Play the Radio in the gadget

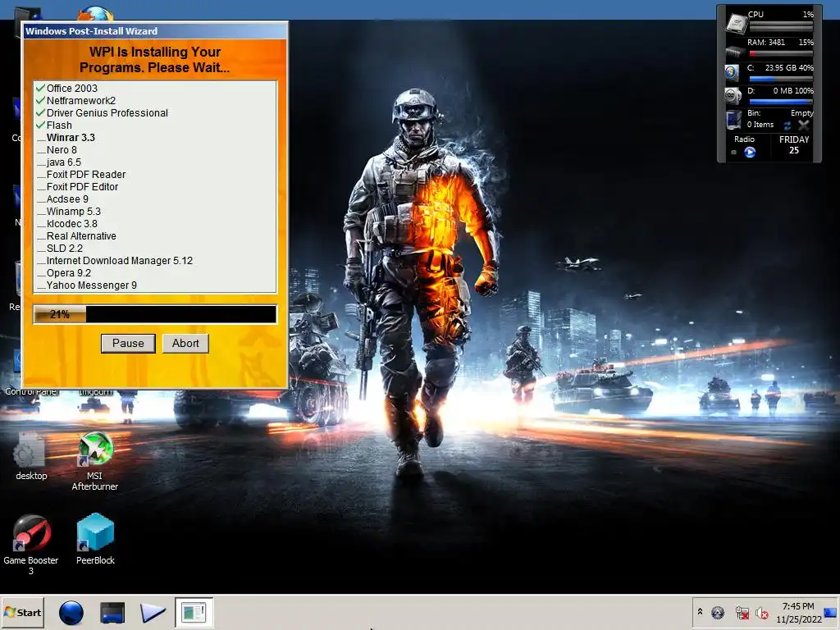point(750,152)
